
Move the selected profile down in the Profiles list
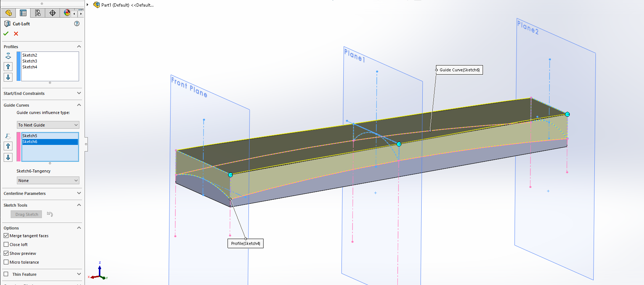click(8, 77)
